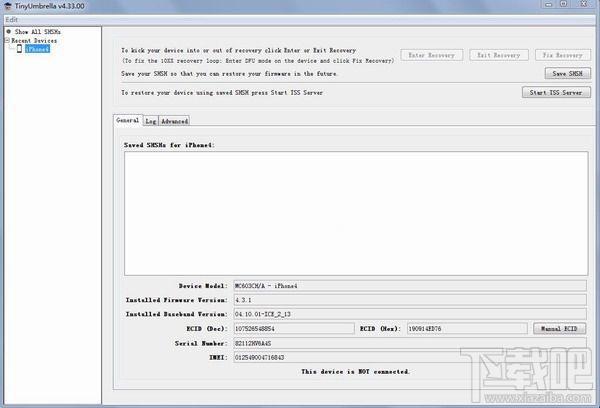Click inside the Saved SHSHs list box

click(356, 213)
